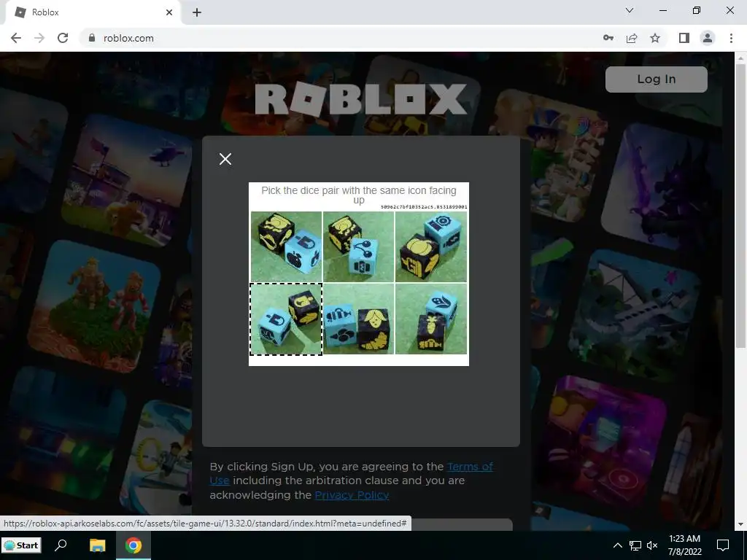Pick the top-middle dice pair image
The width and height of the screenshot is (747, 560).
(358, 246)
